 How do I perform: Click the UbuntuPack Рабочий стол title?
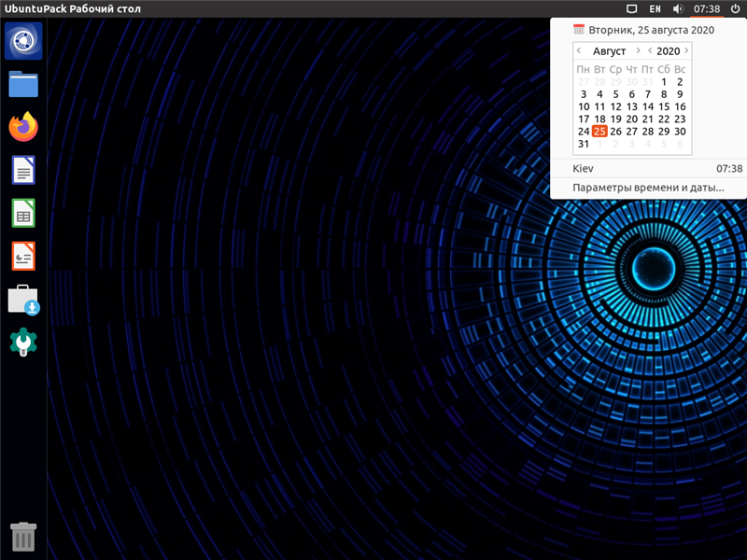[x=73, y=9]
